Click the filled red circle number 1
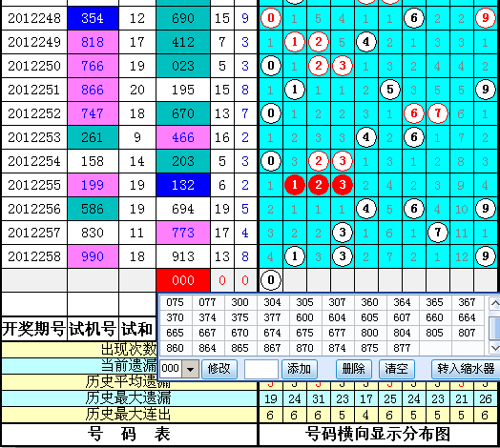This screenshot has width=500, height=448. 294,185
